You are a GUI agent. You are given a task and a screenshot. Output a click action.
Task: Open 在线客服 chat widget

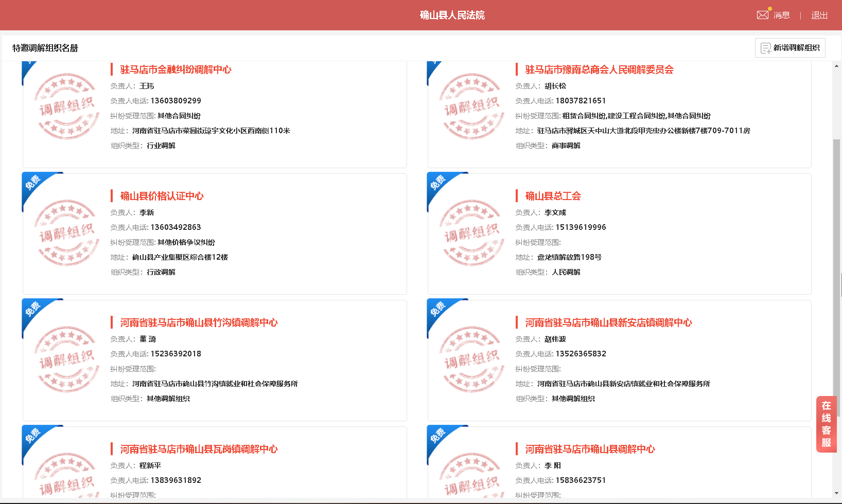coord(826,424)
